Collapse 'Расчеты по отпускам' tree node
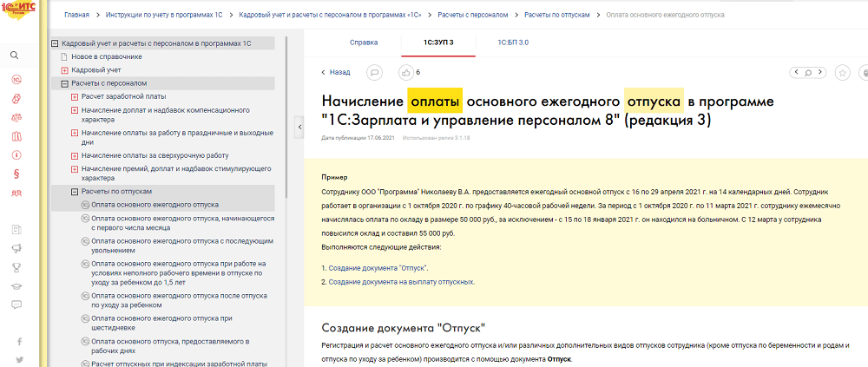 [x=75, y=191]
